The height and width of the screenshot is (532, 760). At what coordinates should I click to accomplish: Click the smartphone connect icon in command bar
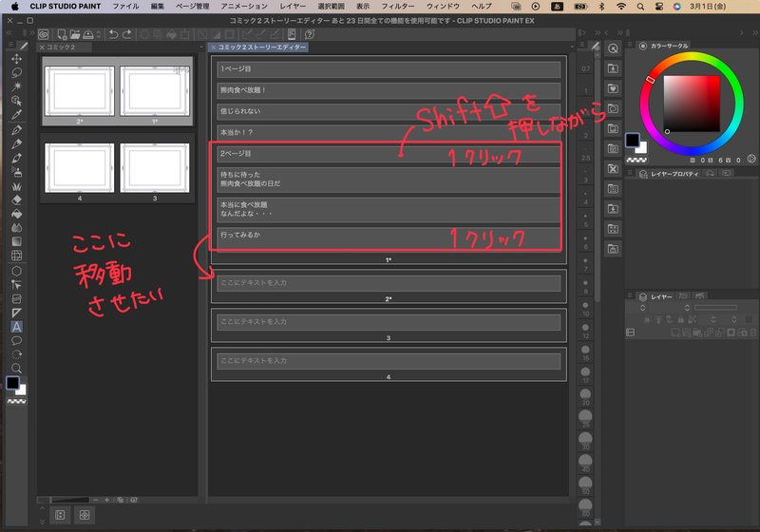(x=292, y=34)
